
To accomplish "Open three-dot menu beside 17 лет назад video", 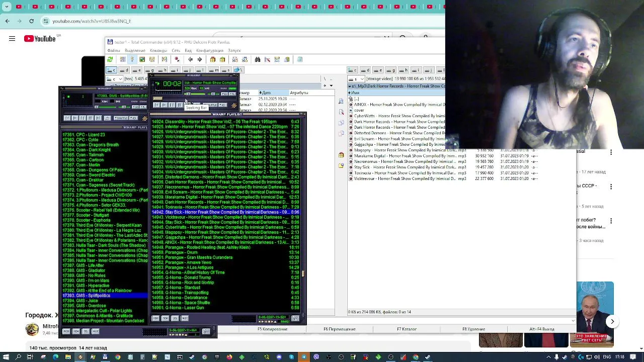I will pos(611,152).
